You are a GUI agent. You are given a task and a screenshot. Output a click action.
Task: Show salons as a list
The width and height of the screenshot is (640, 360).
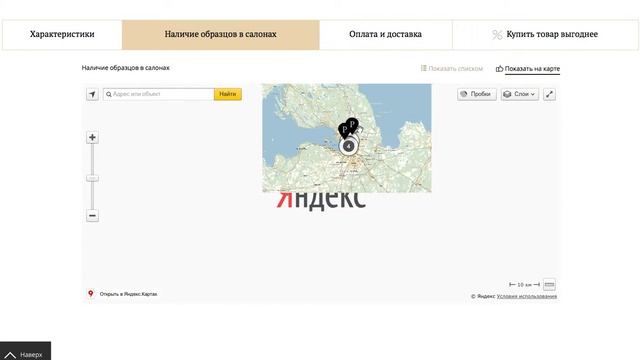(x=452, y=69)
